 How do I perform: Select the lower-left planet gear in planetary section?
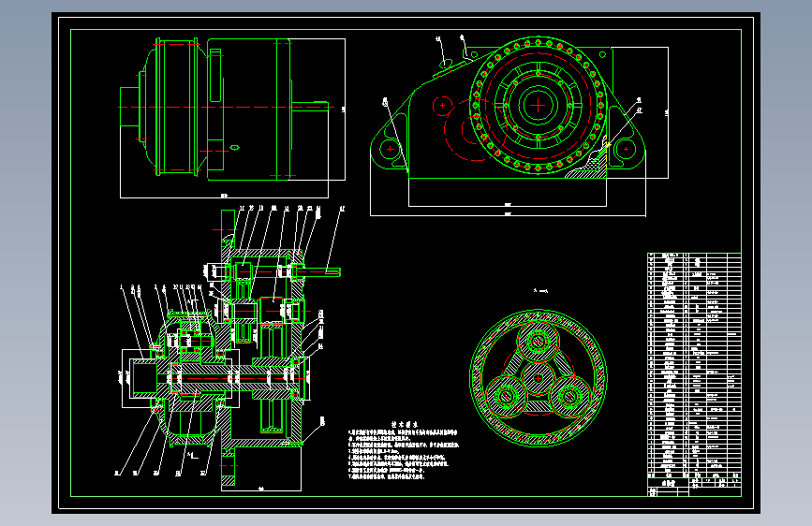point(507,397)
